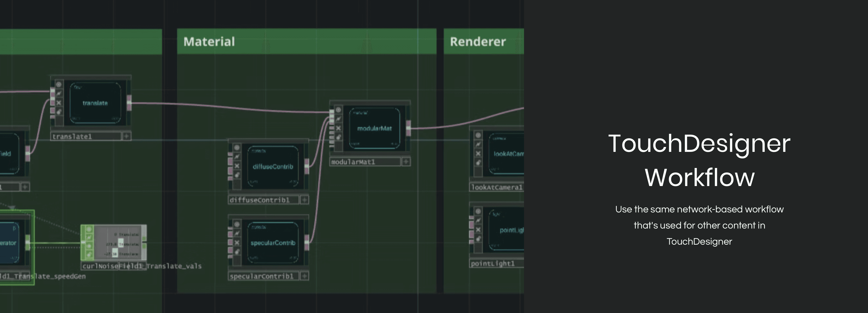
Task: Click lock flag on translate1 node
Action: pyautogui.click(x=59, y=112)
